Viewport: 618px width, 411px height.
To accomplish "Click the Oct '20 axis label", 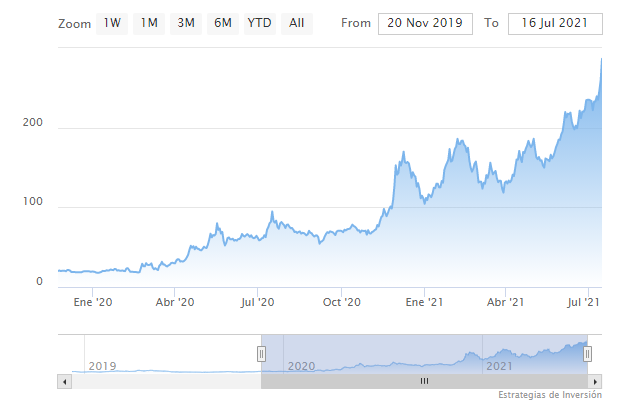I will [342, 301].
